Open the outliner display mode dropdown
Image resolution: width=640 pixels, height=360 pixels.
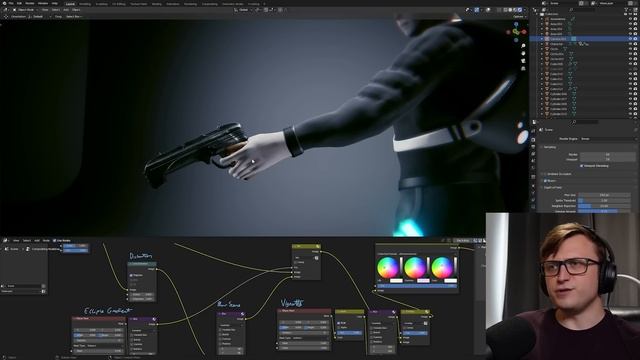coord(544,9)
